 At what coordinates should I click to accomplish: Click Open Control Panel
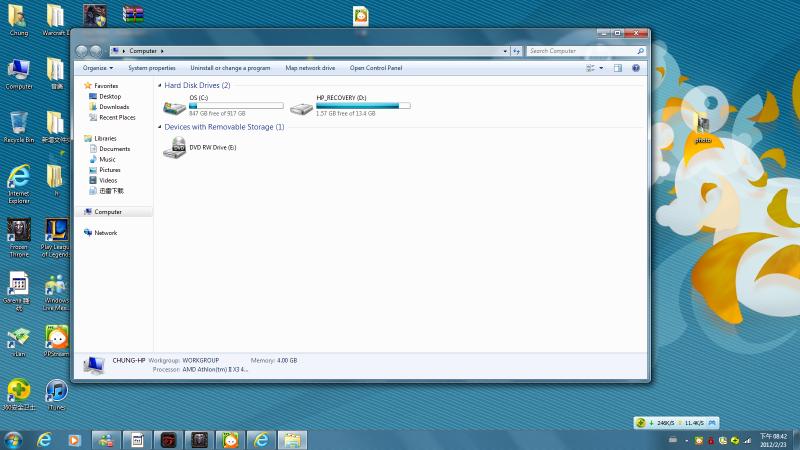[x=376, y=68]
